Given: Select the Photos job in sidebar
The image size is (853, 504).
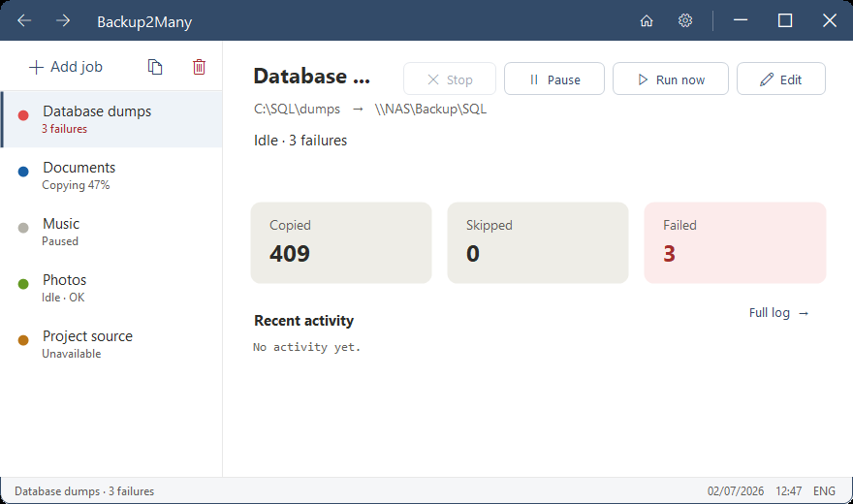Looking at the screenshot, I should click(111, 288).
